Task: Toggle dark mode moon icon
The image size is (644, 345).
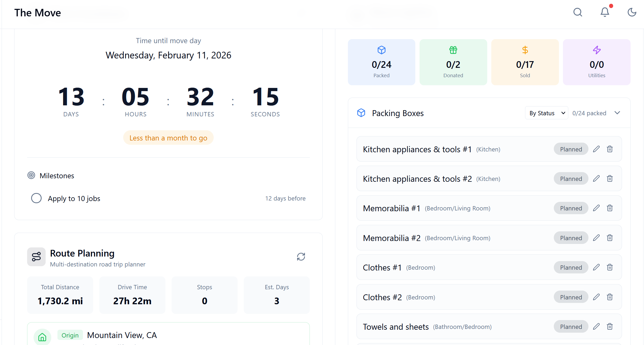Action: click(632, 12)
